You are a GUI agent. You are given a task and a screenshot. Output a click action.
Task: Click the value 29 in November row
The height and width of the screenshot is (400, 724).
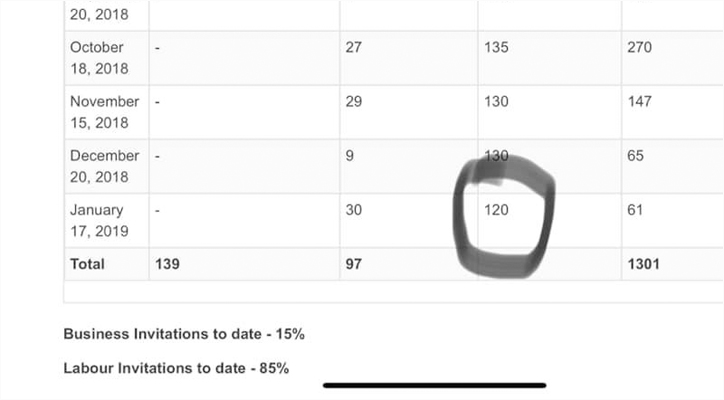coord(354,102)
